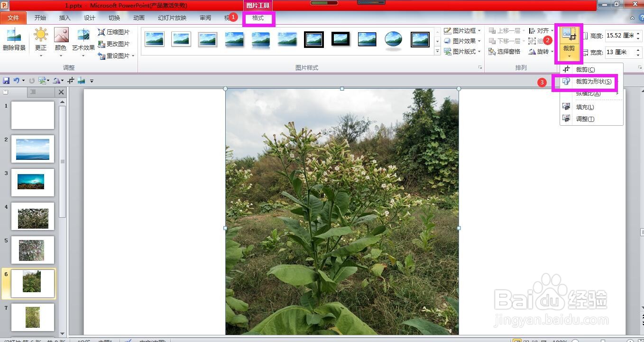This screenshot has height=342, width=644.
Task: Open the 文件 File tab
Action: point(14,18)
